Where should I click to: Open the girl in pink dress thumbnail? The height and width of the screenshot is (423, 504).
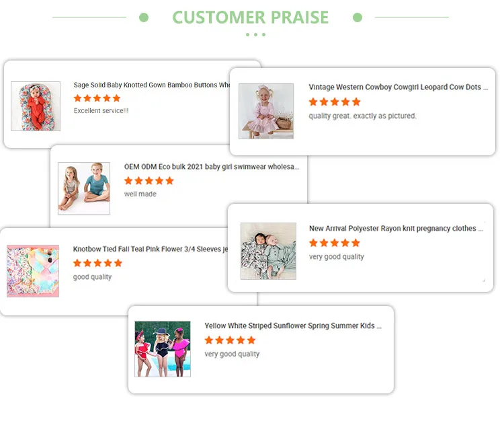pos(266,111)
